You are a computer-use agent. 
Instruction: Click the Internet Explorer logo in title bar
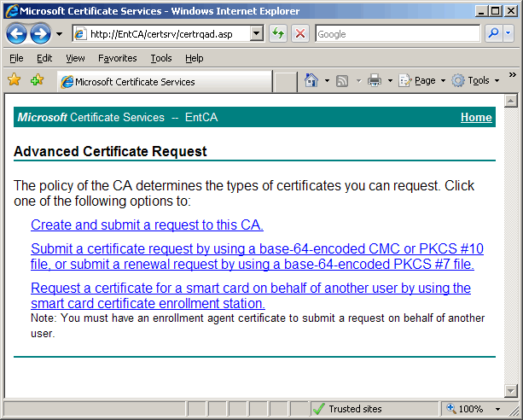pyautogui.click(x=12, y=11)
